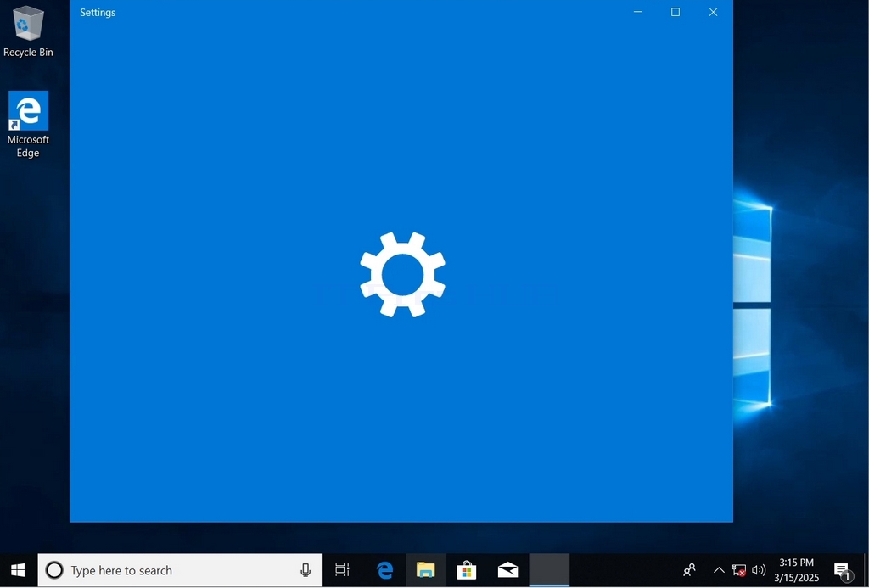Image resolution: width=869 pixels, height=588 pixels.
Task: Open the volume speaker icon
Action: click(x=759, y=570)
